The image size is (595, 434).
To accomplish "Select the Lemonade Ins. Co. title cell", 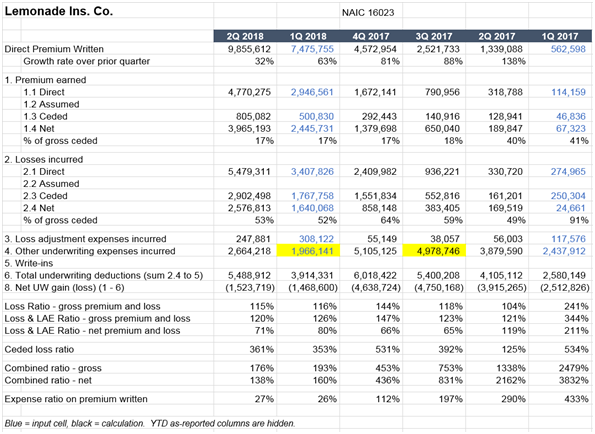I will pyautogui.click(x=59, y=11).
